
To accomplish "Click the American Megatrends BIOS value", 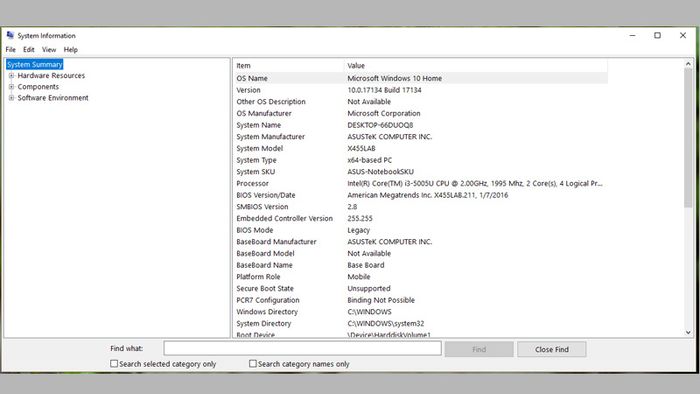I will pyautogui.click(x=428, y=195).
